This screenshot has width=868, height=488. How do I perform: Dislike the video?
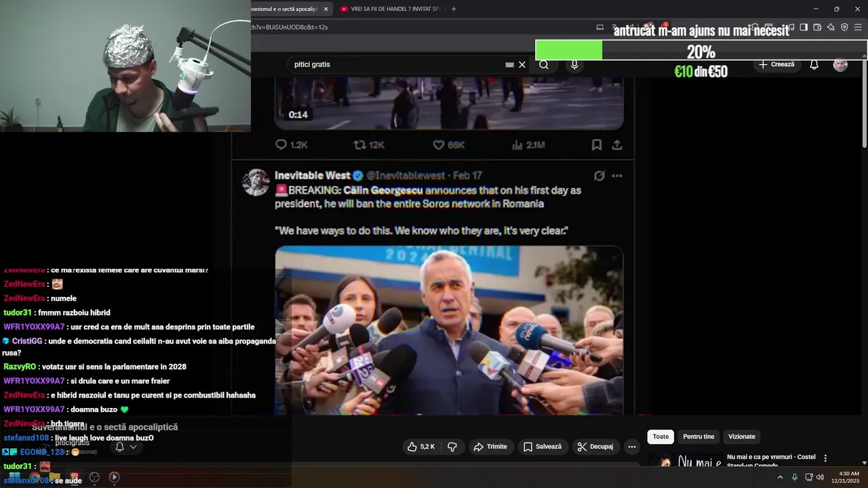tap(452, 447)
